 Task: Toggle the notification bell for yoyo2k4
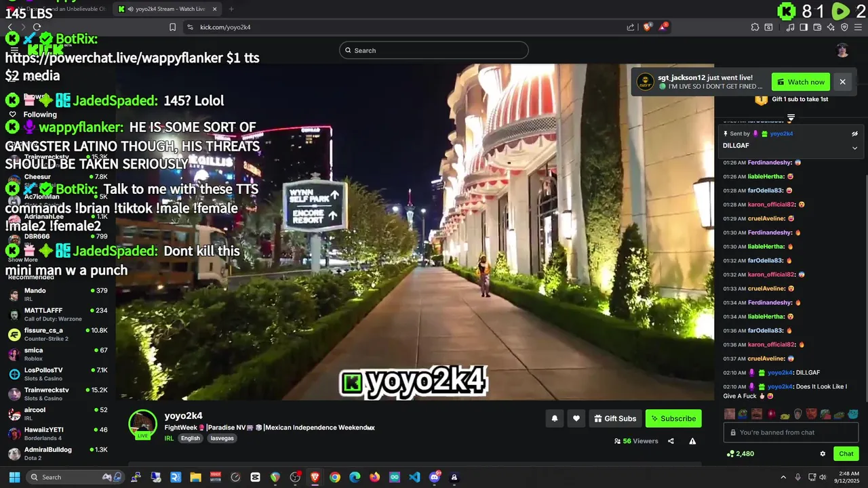click(x=554, y=418)
